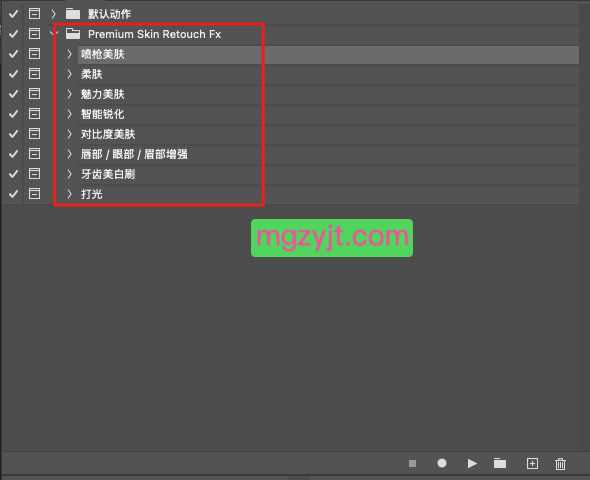Play the selected action
590x480 pixels.
472,463
